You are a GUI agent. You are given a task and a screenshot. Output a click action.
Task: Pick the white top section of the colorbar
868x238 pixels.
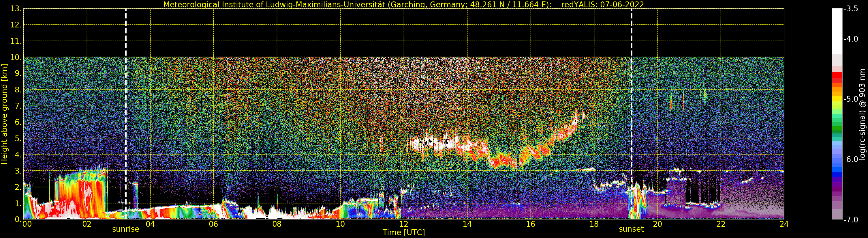click(837, 31)
